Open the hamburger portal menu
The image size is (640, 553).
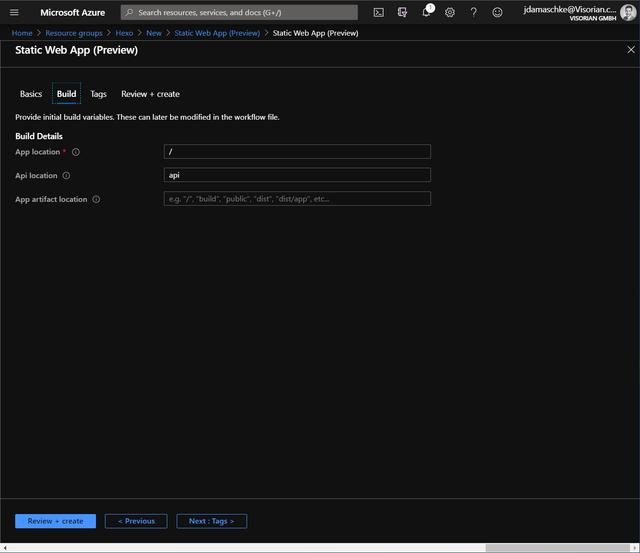[x=14, y=13]
